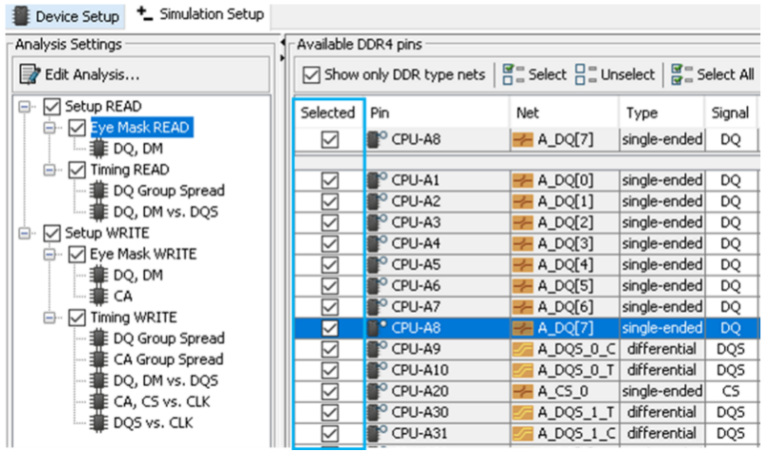The height and width of the screenshot is (452, 768).
Task: Sort by the Pin column header
Action: [x=437, y=113]
